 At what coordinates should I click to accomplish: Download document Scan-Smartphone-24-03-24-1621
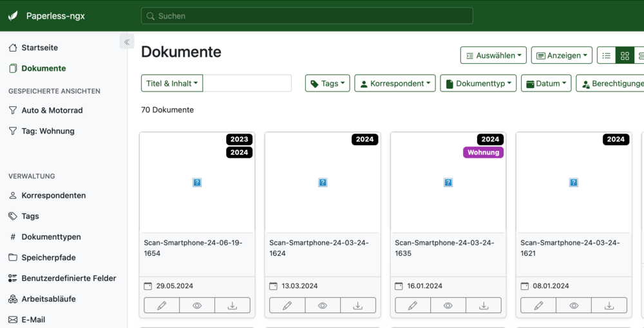609,305
